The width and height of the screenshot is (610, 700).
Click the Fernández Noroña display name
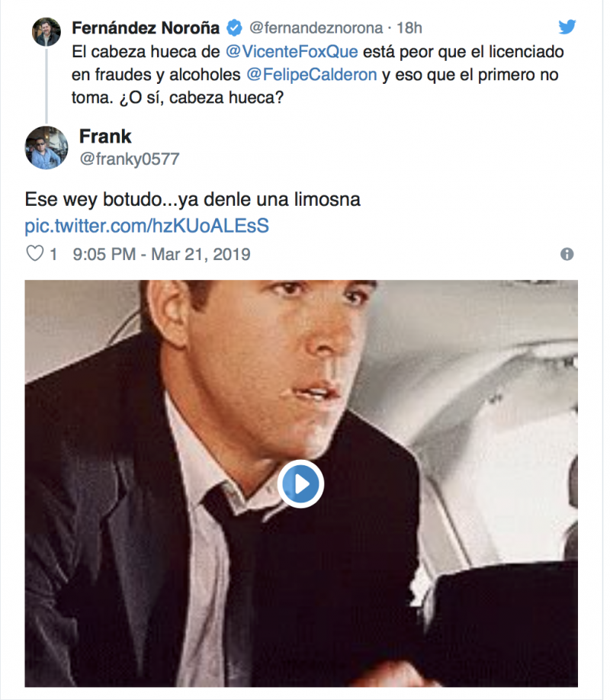(146, 28)
